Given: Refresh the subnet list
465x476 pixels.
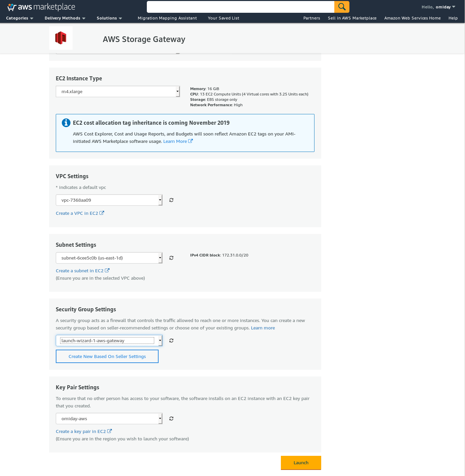Looking at the screenshot, I should pyautogui.click(x=171, y=258).
